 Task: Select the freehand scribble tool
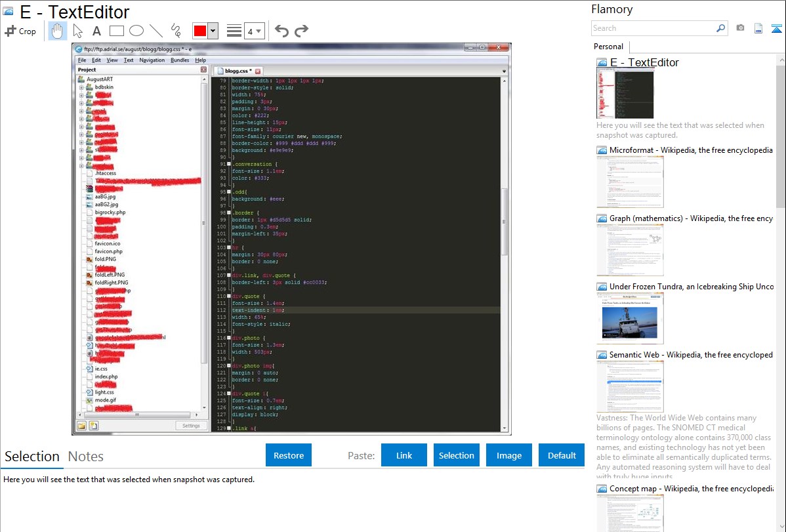(175, 31)
